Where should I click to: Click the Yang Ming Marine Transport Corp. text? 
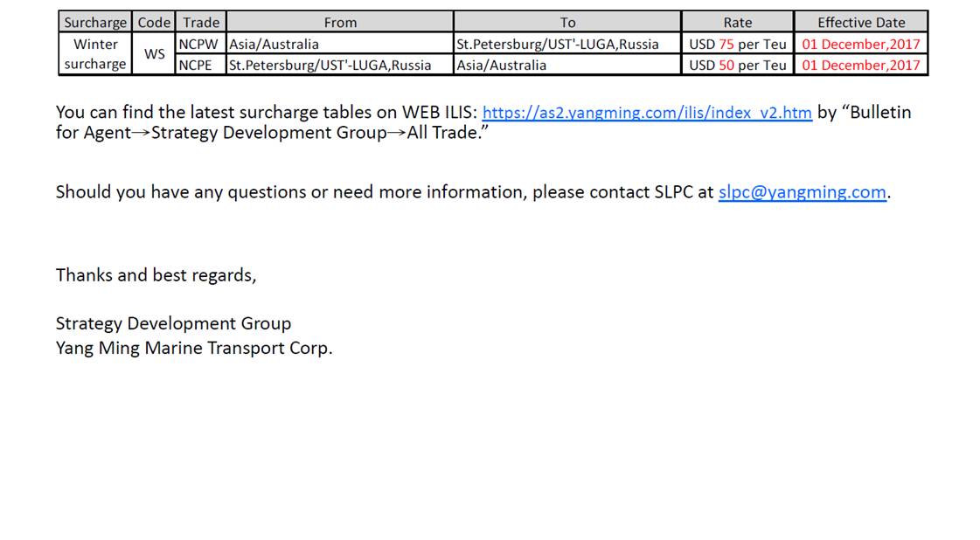(x=194, y=348)
